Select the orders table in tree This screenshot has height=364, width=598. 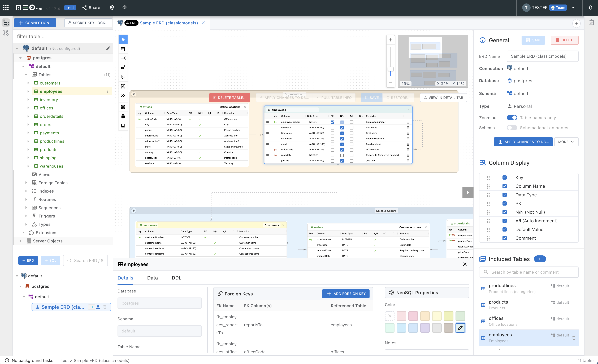coord(46,124)
